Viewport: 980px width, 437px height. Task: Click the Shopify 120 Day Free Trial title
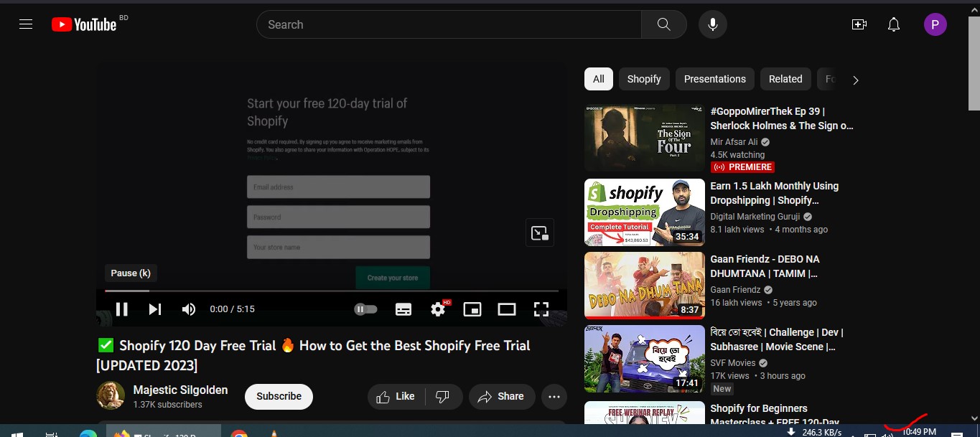pyautogui.click(x=314, y=355)
